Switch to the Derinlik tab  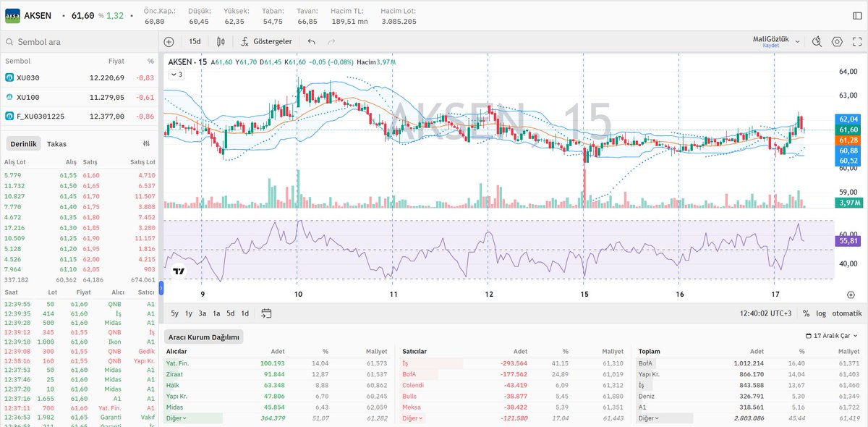[x=23, y=144]
